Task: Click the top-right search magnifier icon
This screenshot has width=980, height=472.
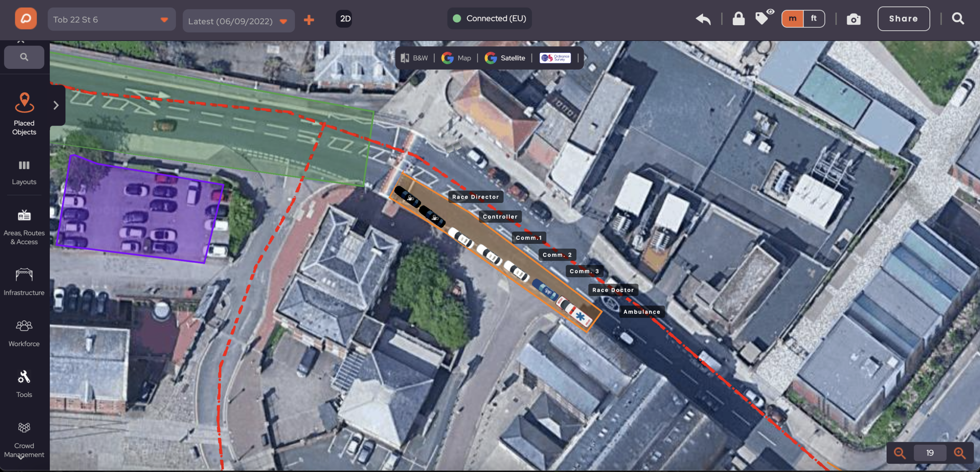Action: point(958,18)
